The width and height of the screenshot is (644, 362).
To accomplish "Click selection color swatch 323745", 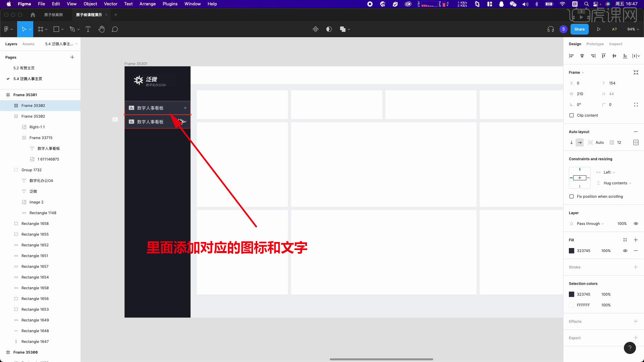I will point(572,294).
